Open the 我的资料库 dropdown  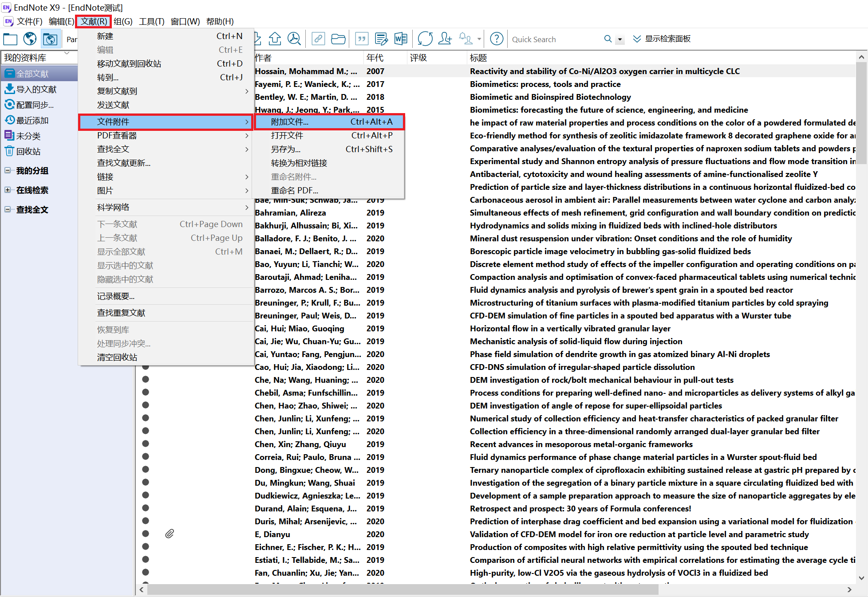(67, 54)
